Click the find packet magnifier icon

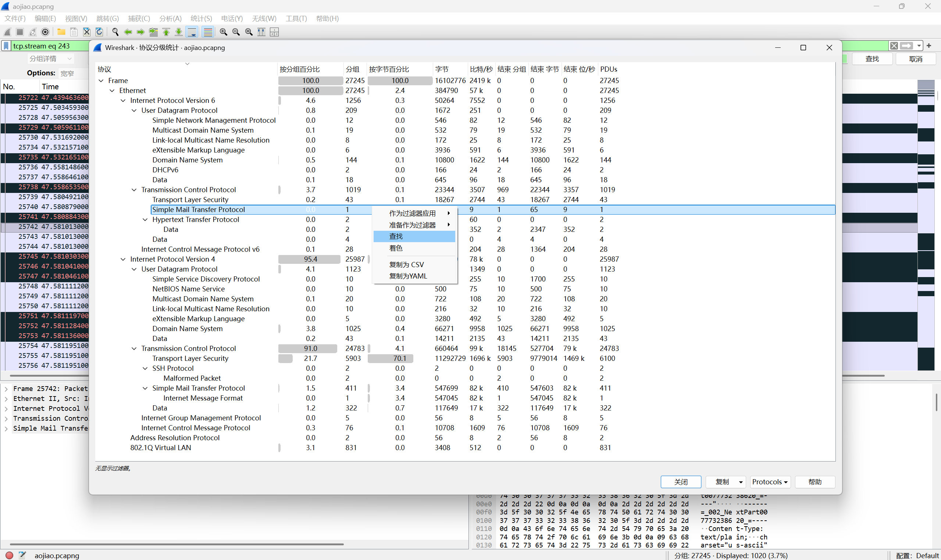click(115, 32)
